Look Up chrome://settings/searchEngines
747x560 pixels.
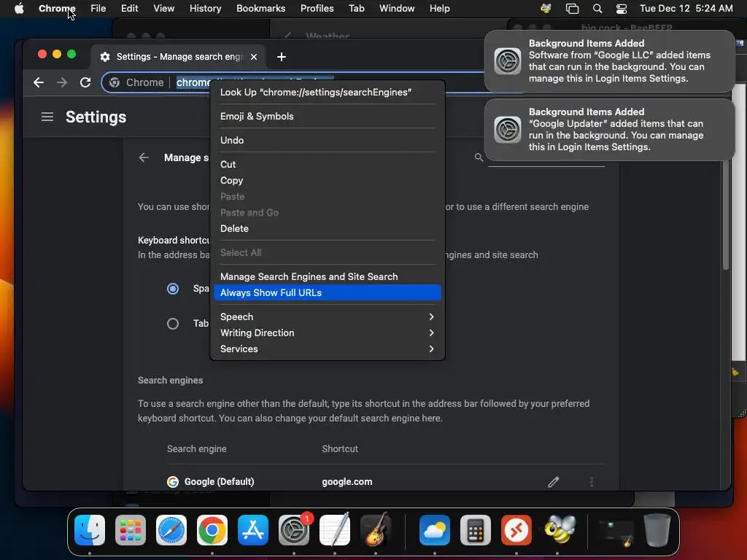point(328,93)
